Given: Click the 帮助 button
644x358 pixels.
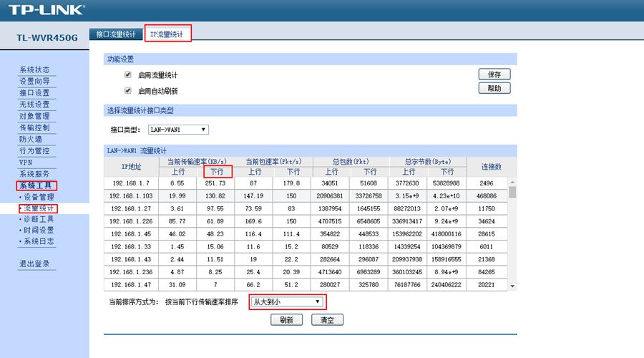Looking at the screenshot, I should coord(494,88).
